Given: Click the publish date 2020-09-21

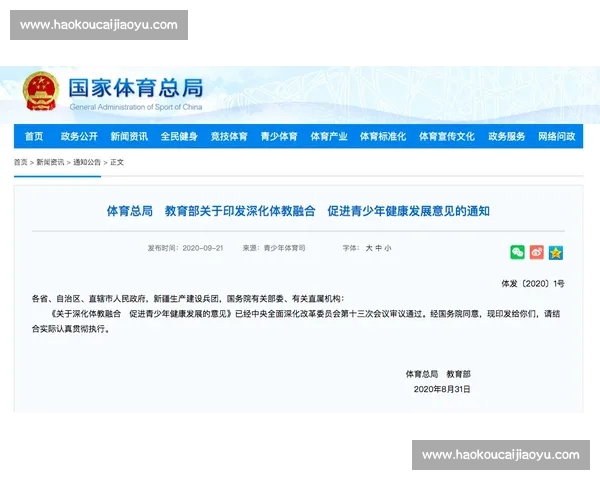Looking at the screenshot, I should click(203, 248).
